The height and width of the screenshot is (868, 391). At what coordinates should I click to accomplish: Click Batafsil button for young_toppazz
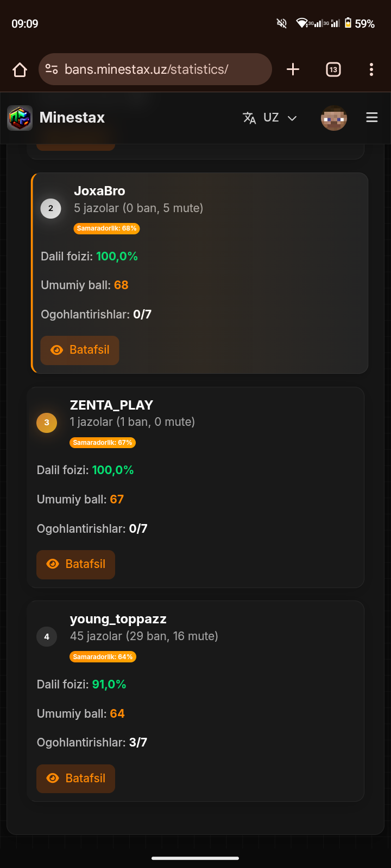[x=75, y=778]
